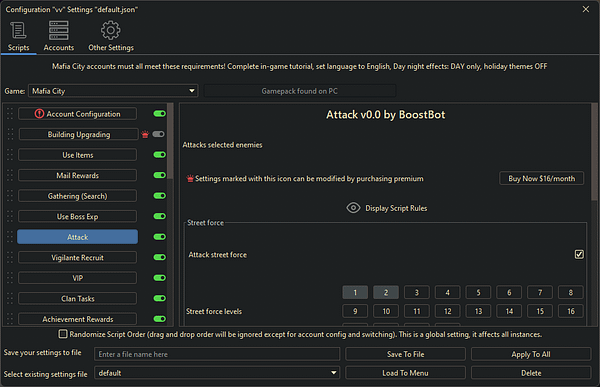Open the Other Settings gear icon
The image size is (600, 387).
pos(111,30)
